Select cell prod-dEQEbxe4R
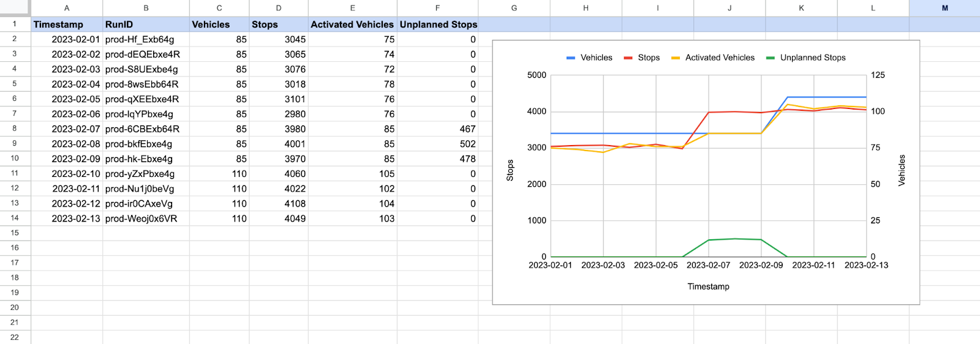The width and height of the screenshot is (980, 344). coord(146,54)
